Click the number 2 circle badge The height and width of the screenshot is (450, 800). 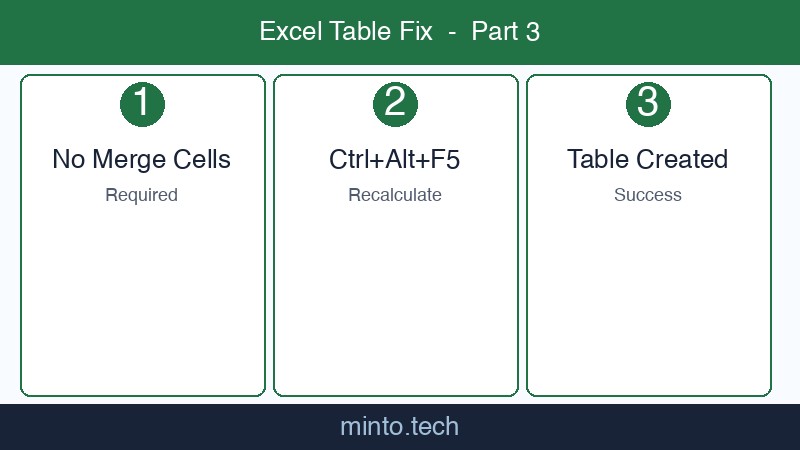coord(395,104)
